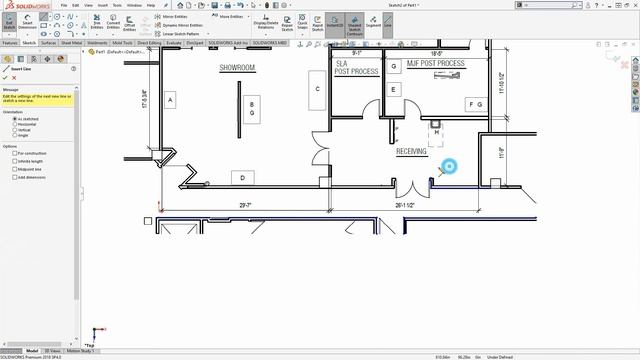Click the Convert Entities tool
640x360 pixels.
(113, 21)
